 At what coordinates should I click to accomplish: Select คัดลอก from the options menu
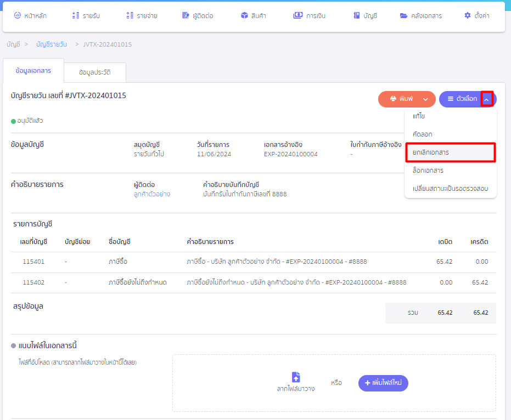tap(451, 134)
